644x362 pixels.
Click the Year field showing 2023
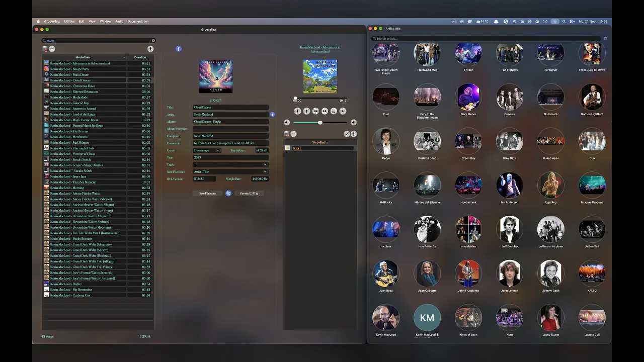click(x=230, y=157)
